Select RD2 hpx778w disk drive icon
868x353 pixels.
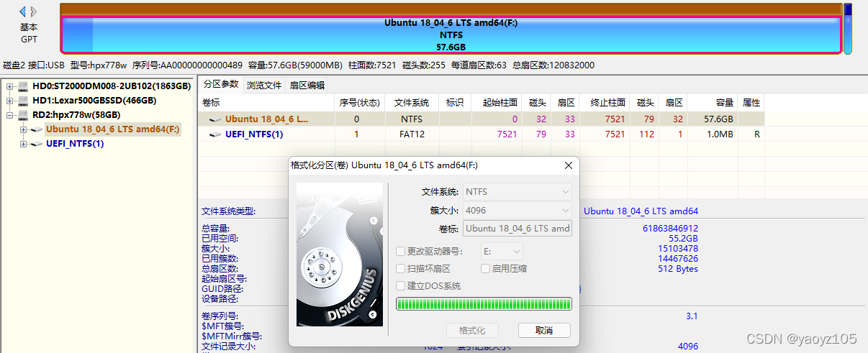click(x=23, y=115)
